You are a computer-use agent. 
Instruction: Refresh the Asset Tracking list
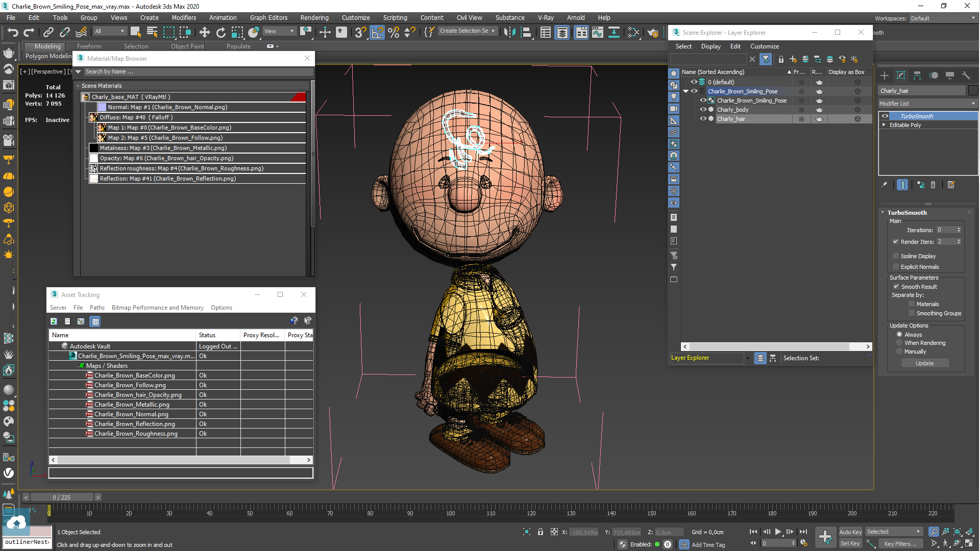[54, 321]
